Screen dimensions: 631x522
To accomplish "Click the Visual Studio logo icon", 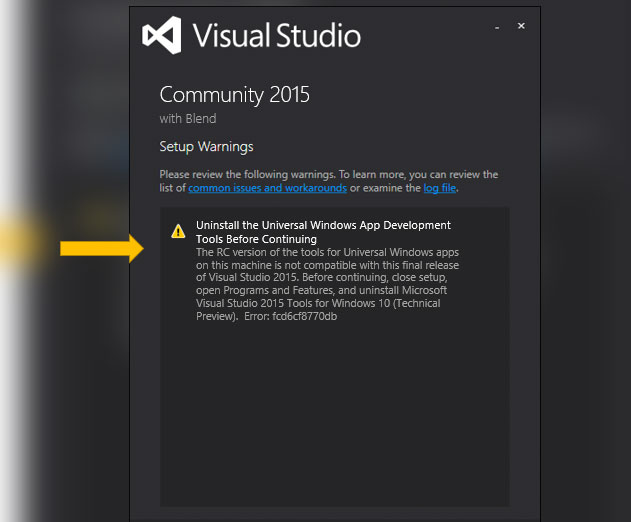I will [x=162, y=35].
